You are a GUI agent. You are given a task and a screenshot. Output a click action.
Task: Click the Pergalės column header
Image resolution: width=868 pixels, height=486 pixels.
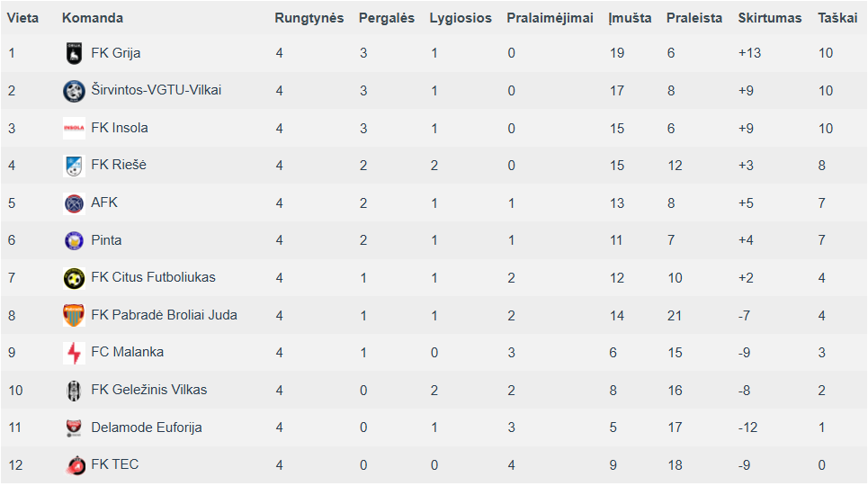[x=387, y=18]
